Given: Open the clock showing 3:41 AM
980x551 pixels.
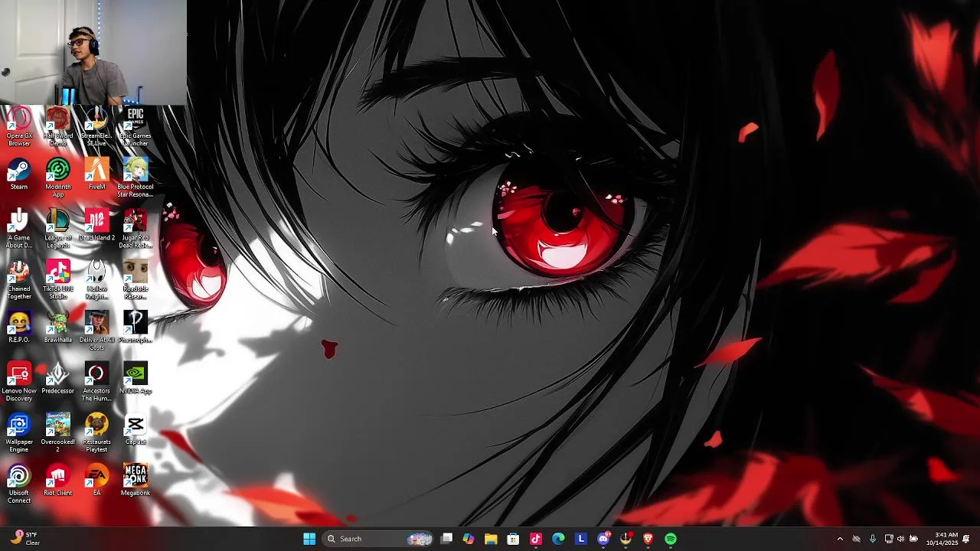Looking at the screenshot, I should pos(942,539).
